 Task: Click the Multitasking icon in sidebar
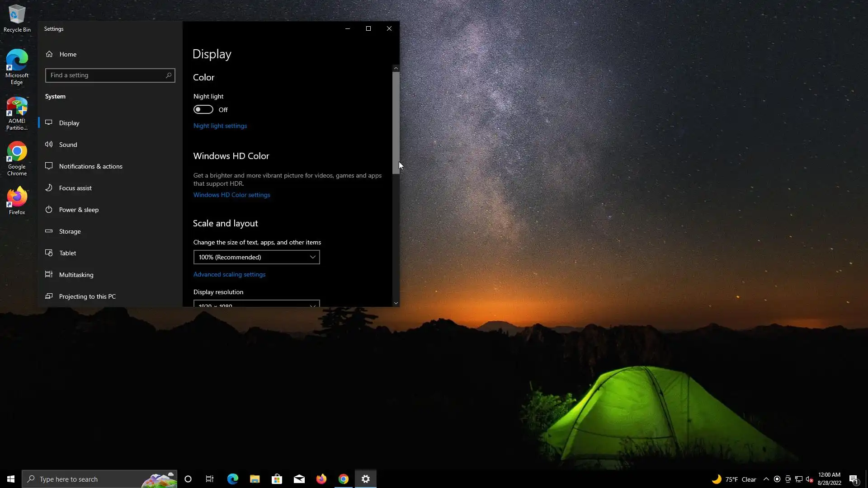49,275
